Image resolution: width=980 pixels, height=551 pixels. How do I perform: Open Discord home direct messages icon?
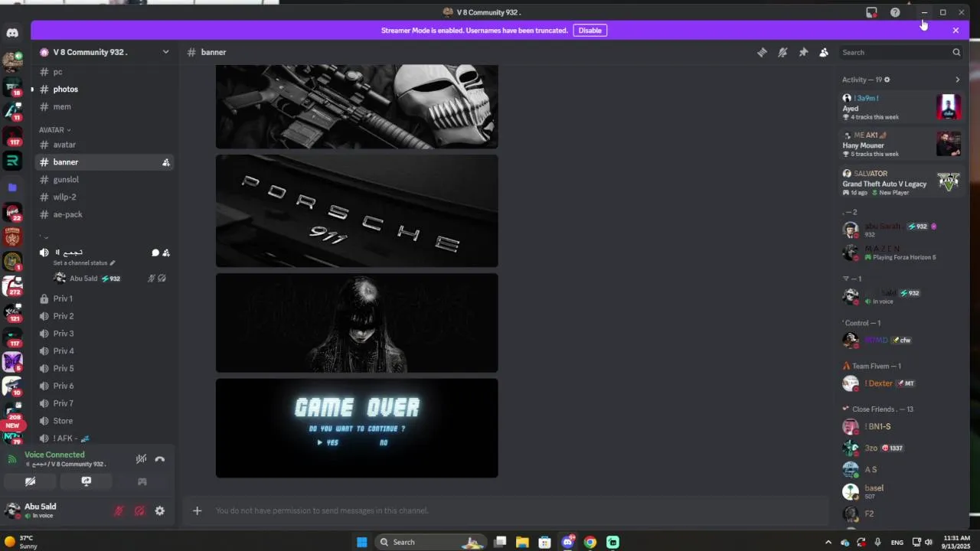12,33
